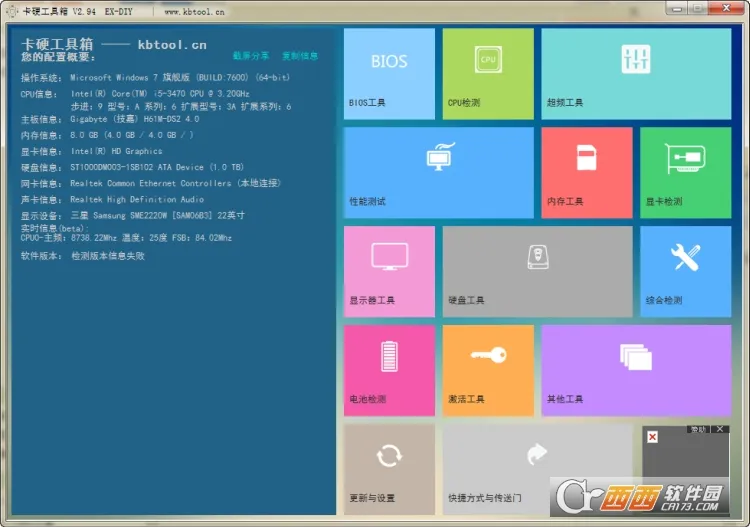Open the 其他工具 purple tile
Image resolution: width=750 pixels, height=527 pixels.
[636, 371]
